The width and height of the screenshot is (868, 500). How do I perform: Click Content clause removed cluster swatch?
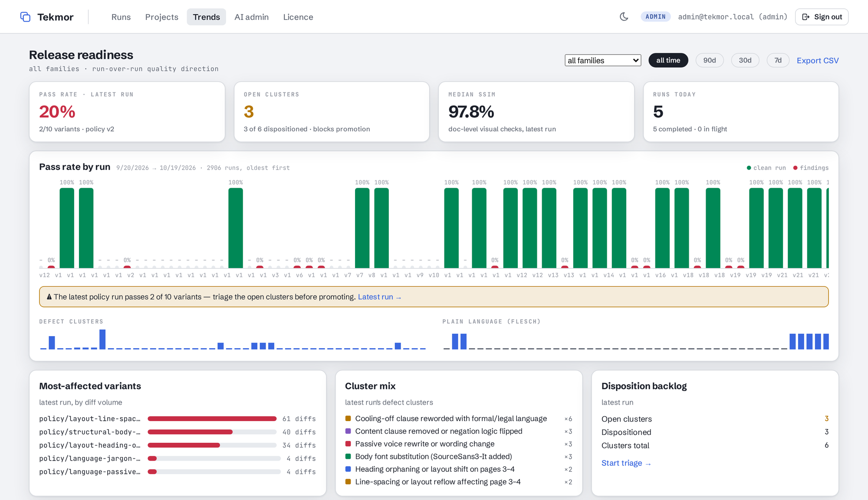pyautogui.click(x=348, y=431)
